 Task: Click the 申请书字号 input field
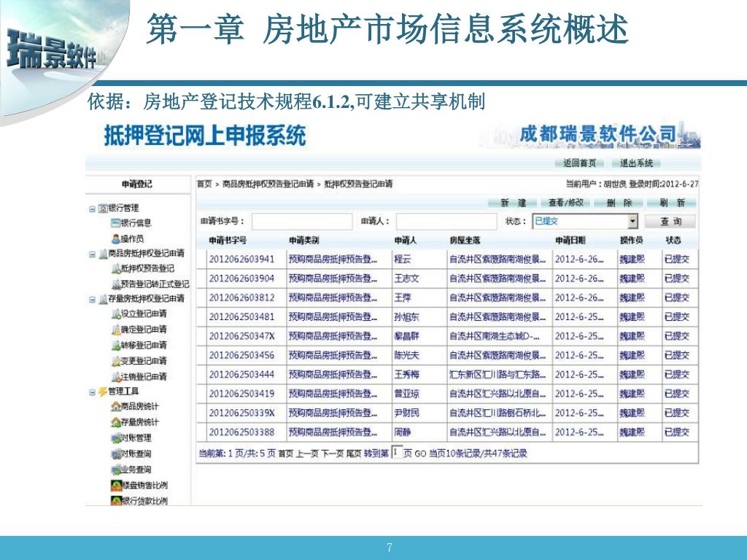(302, 222)
